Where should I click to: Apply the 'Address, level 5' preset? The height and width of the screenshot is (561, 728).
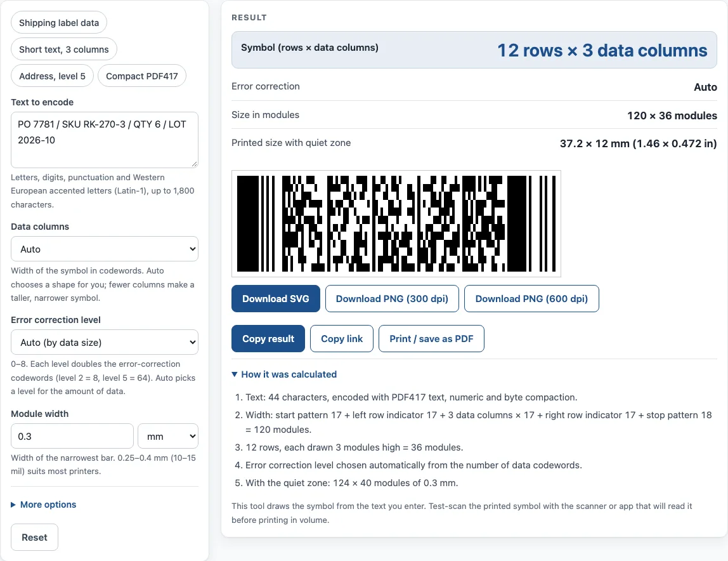(53, 76)
